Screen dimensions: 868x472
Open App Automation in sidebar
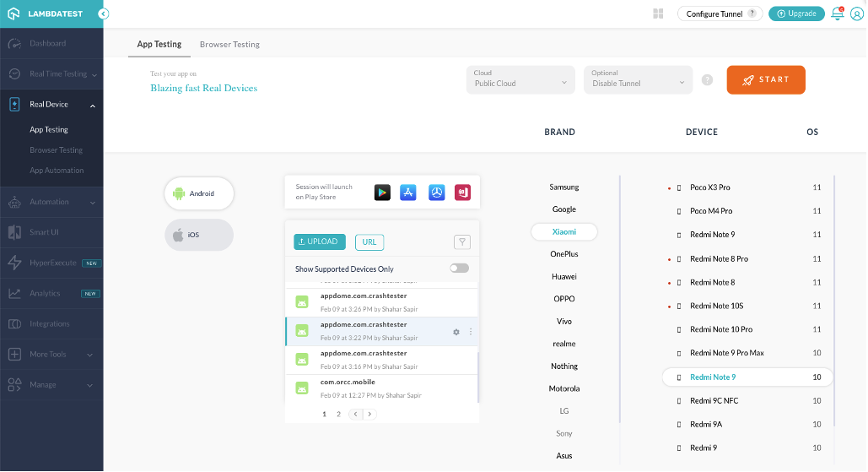pyautogui.click(x=57, y=171)
